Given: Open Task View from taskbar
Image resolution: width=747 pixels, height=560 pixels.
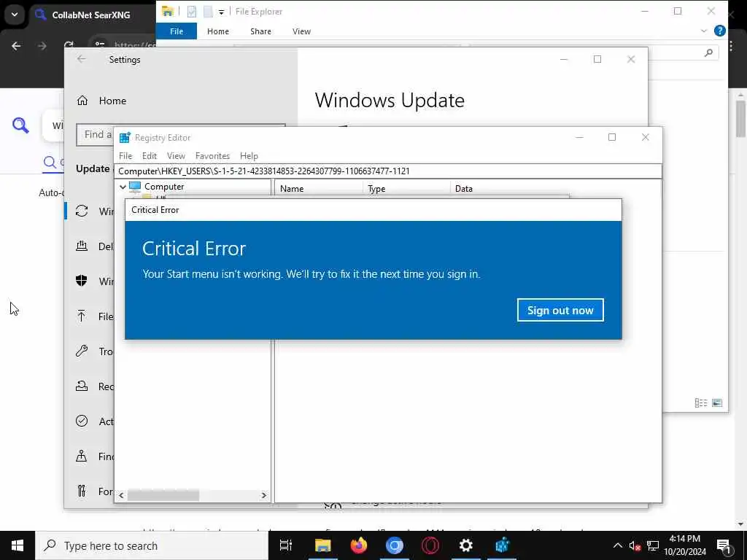Looking at the screenshot, I should point(286,545).
